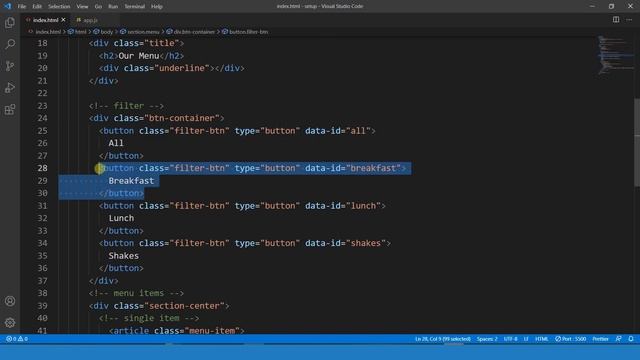Open the Selection menu
This screenshot has width=640, height=360.
click(x=59, y=6)
